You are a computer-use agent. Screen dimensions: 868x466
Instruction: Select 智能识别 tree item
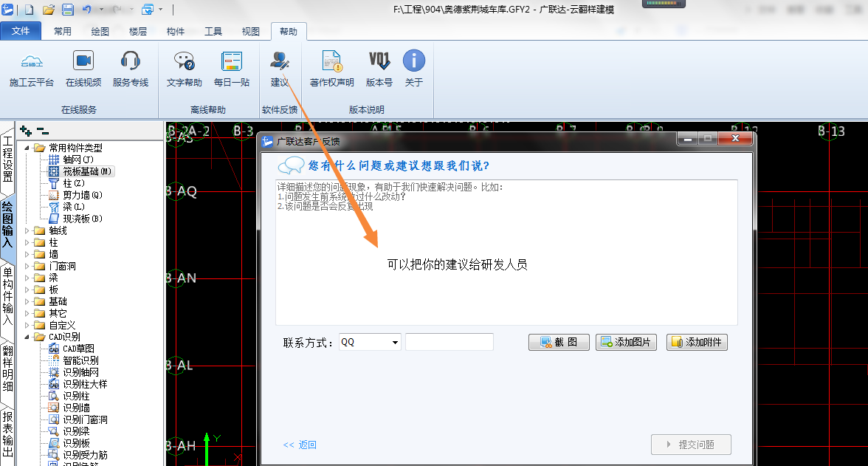pos(80,360)
